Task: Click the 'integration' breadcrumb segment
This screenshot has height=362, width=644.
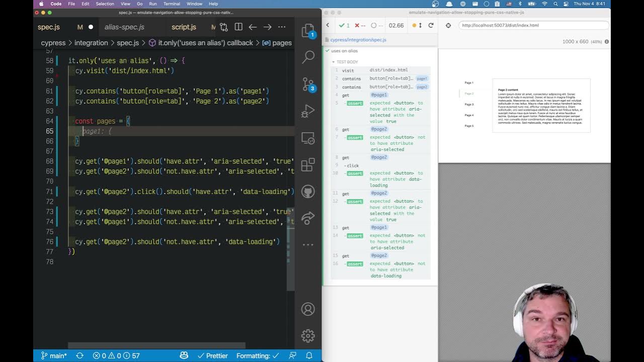Action: pyautogui.click(x=91, y=43)
